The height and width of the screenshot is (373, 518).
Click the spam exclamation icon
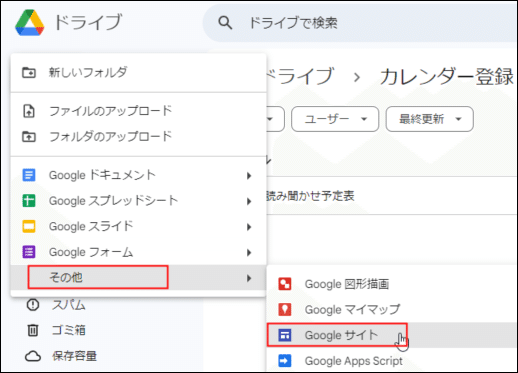click(x=33, y=305)
